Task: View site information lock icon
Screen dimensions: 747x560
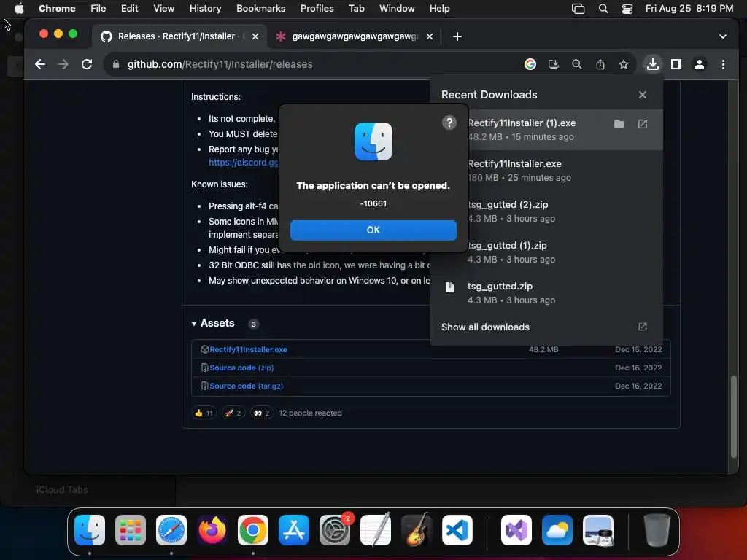Action: point(115,64)
